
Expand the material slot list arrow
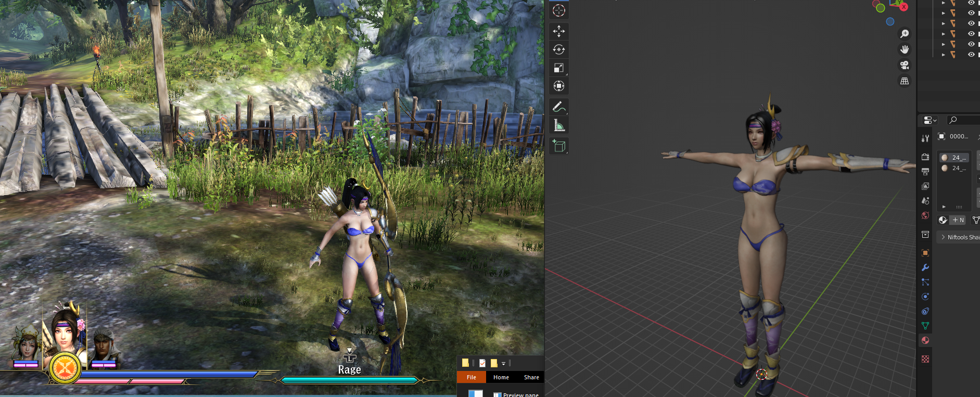pos(944,207)
